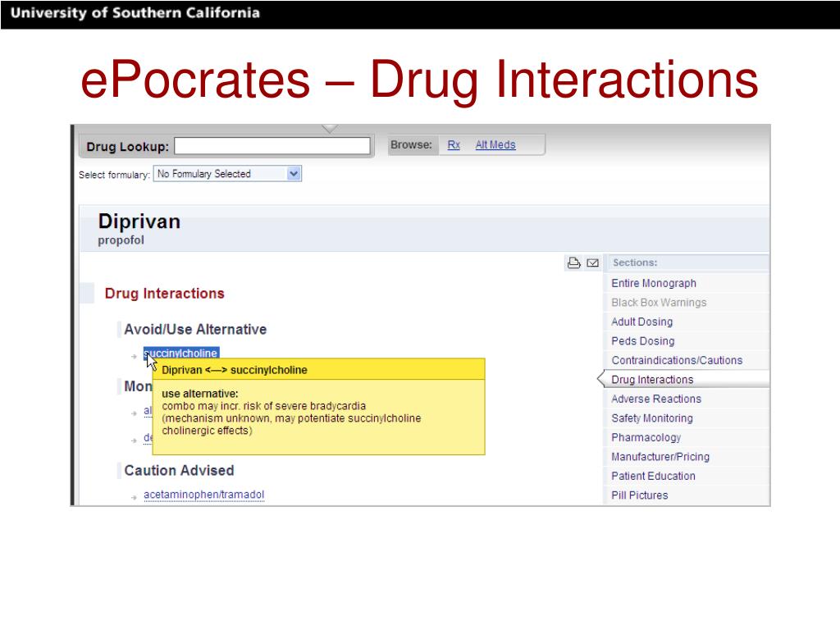
Task: Click the 'use alternative:' tooltip text
Action: tap(200, 393)
